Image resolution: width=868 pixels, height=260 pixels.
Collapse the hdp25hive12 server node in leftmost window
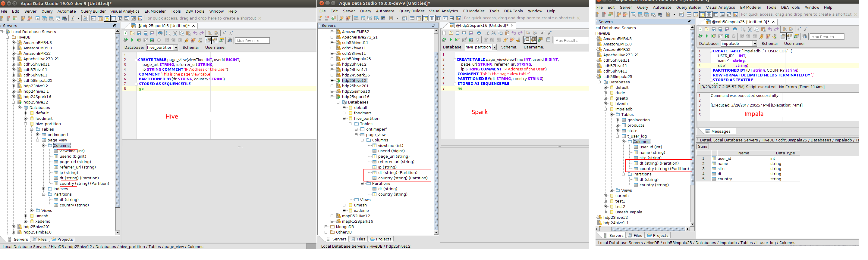coord(14,102)
